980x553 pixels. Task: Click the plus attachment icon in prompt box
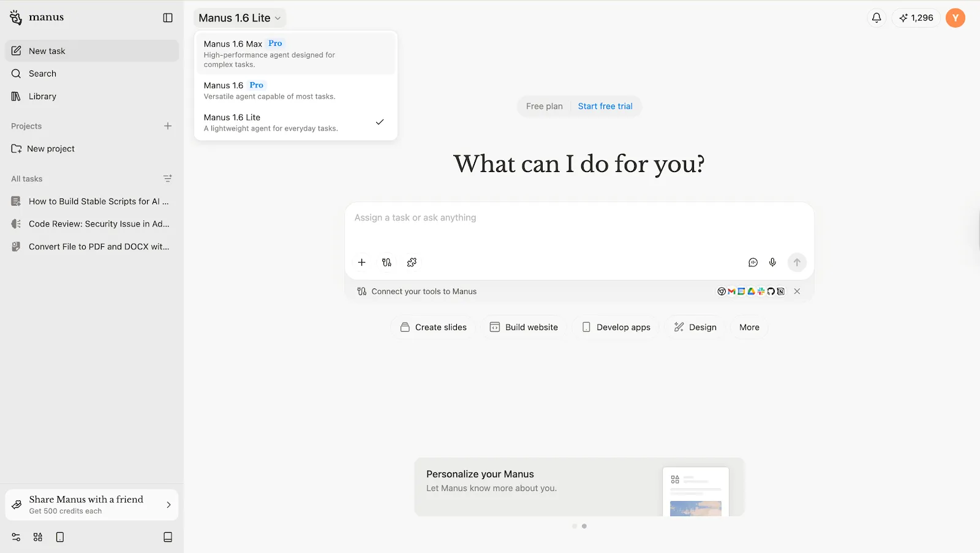[362, 262]
